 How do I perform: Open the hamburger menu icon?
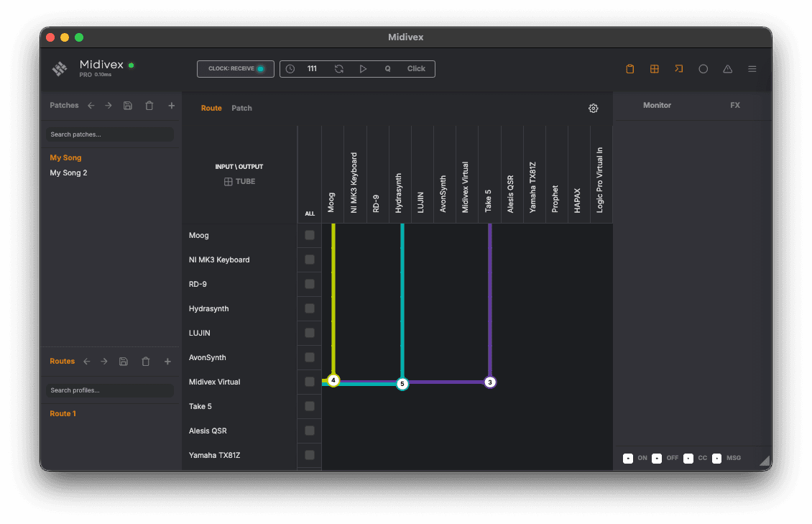[x=752, y=68]
